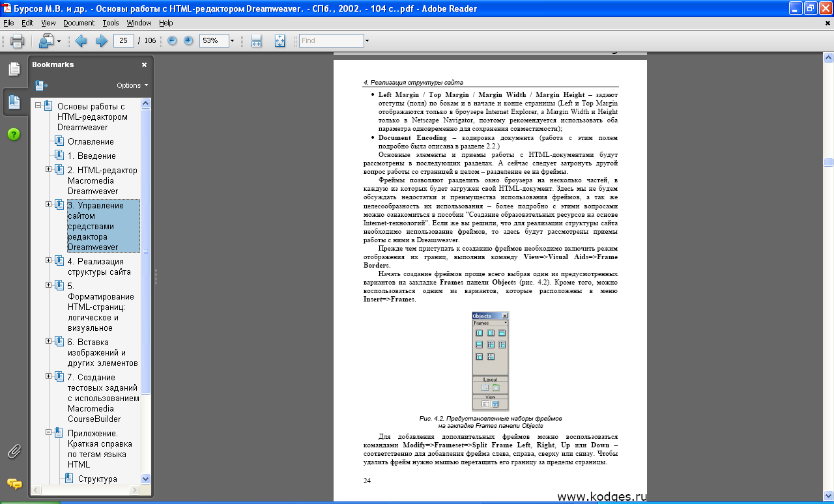The width and height of the screenshot is (834, 504).
Task: Open the Help menu
Action: tap(166, 23)
